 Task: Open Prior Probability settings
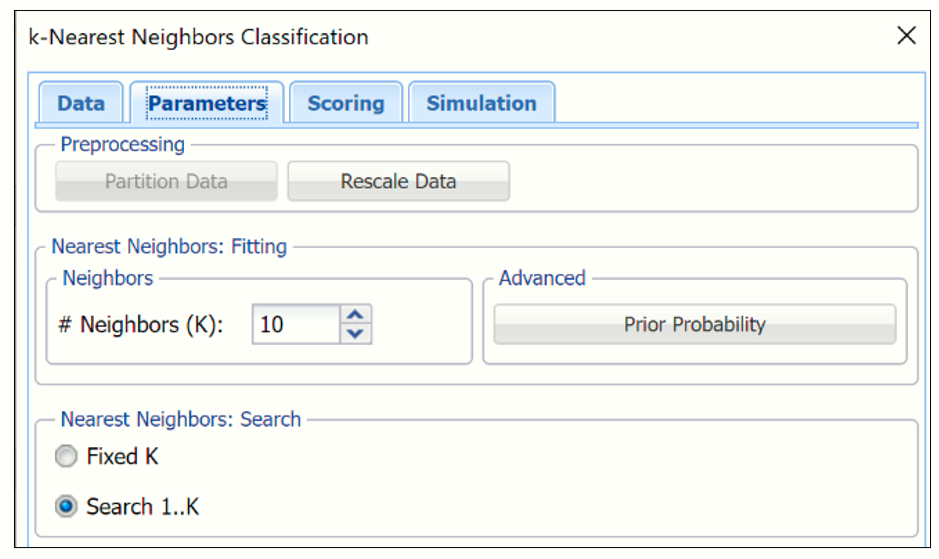(x=694, y=325)
